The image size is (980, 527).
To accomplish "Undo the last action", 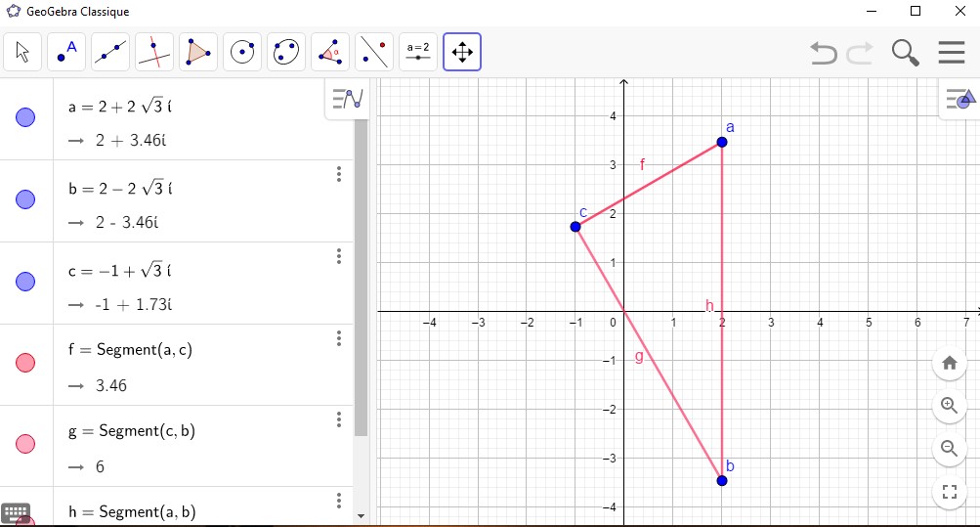I will pyautogui.click(x=823, y=53).
